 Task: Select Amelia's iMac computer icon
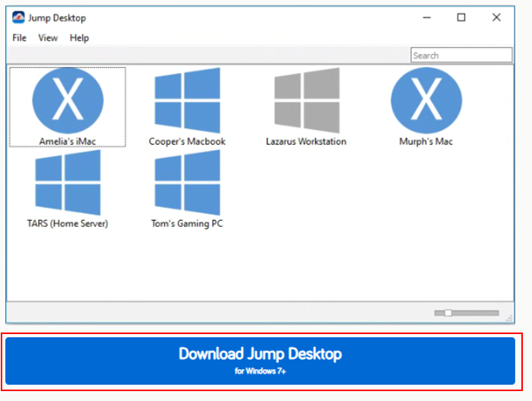pyautogui.click(x=68, y=100)
